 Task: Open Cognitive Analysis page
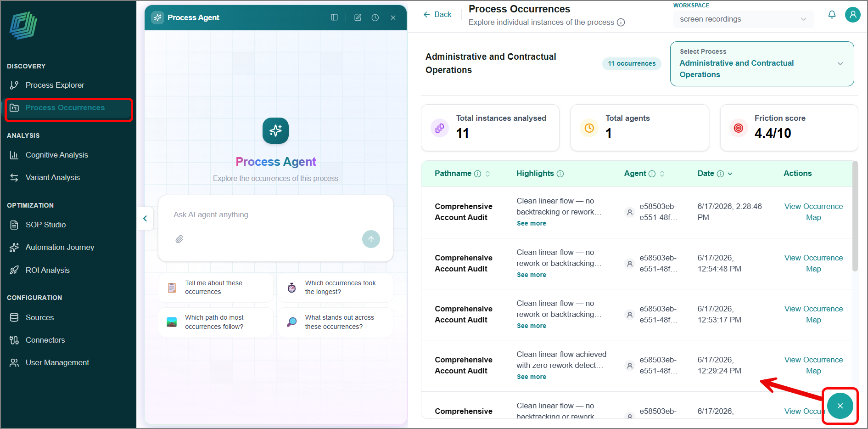(x=56, y=155)
